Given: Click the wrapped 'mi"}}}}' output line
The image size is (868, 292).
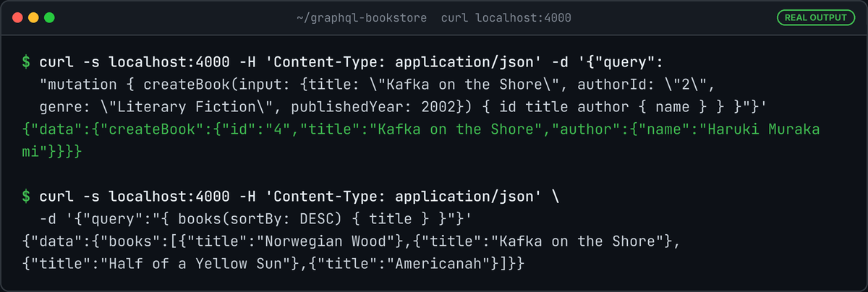Looking at the screenshot, I should coord(52,153).
